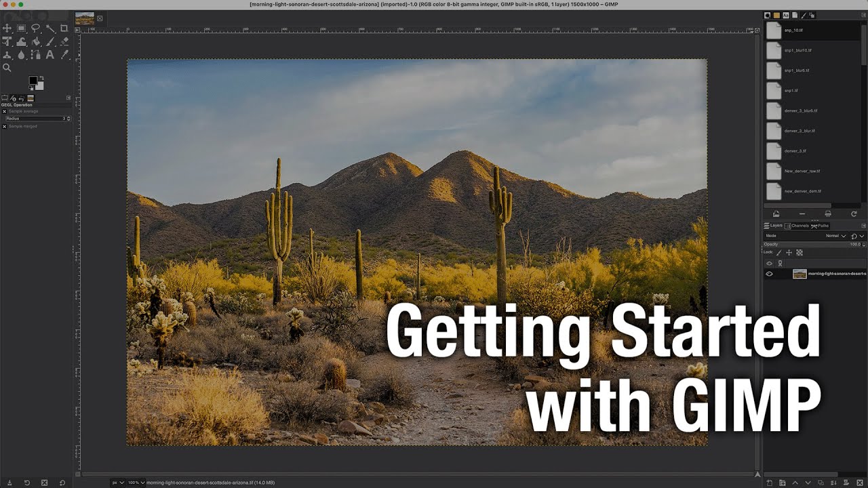The width and height of the screenshot is (868, 488).
Task: Recreate the document preview with refresh icon
Action: click(x=854, y=214)
